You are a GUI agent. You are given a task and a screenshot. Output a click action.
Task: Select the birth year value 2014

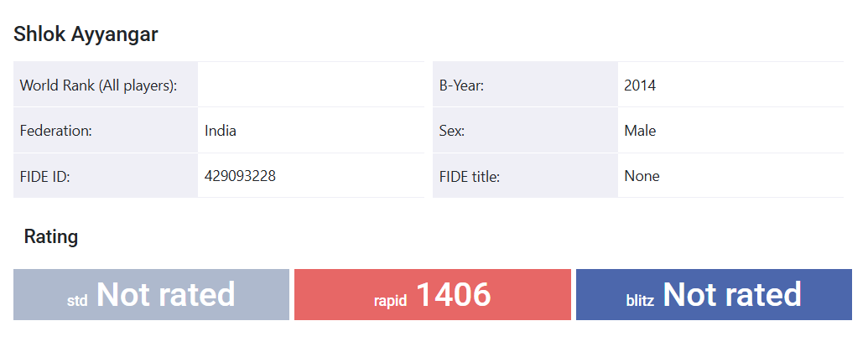(x=640, y=85)
